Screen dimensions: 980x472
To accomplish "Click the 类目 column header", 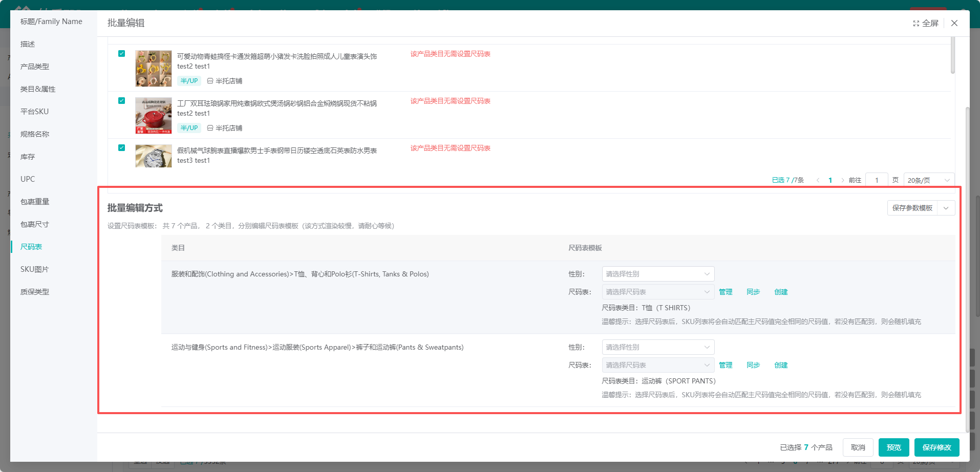I will (x=178, y=248).
